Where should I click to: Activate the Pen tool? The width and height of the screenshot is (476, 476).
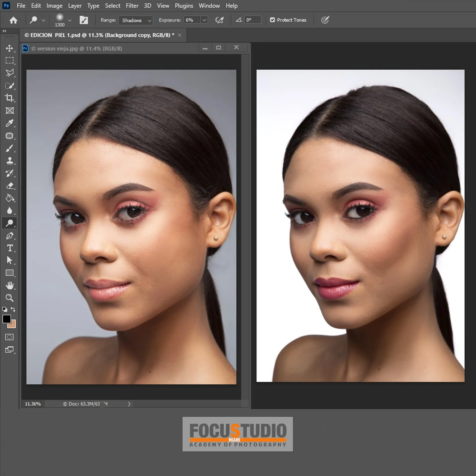[9, 236]
